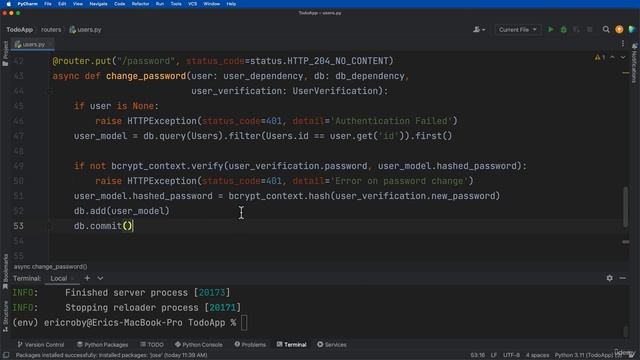640x360 pixels.
Task: Open the Python Console tool window tab
Action: pos(199,344)
